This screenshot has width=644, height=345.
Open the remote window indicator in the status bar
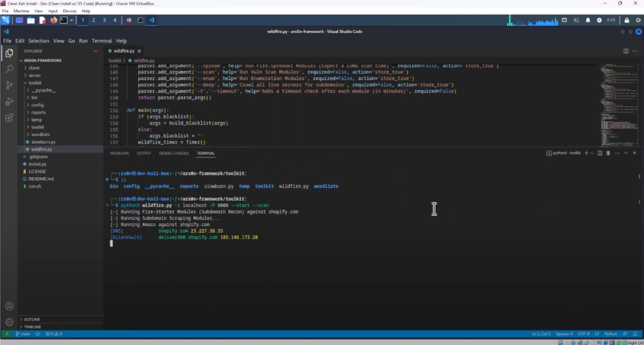pos(7,334)
